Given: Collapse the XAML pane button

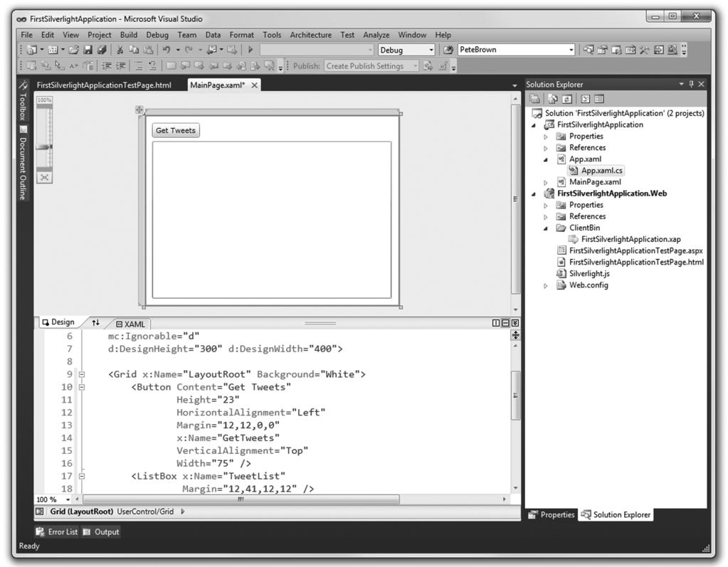Looking at the screenshot, I should (x=515, y=323).
